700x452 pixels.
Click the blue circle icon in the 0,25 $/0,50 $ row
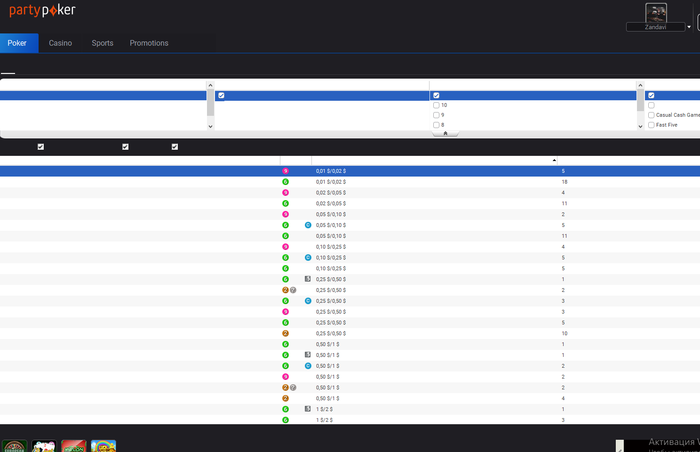tap(308, 301)
